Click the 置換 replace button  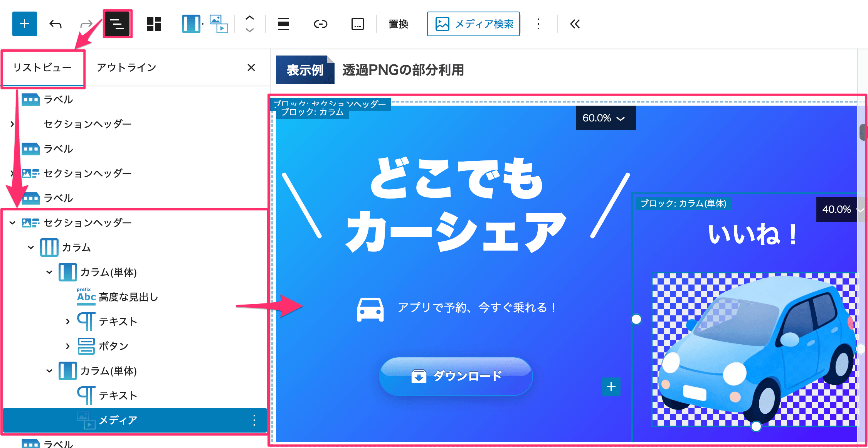pos(398,24)
